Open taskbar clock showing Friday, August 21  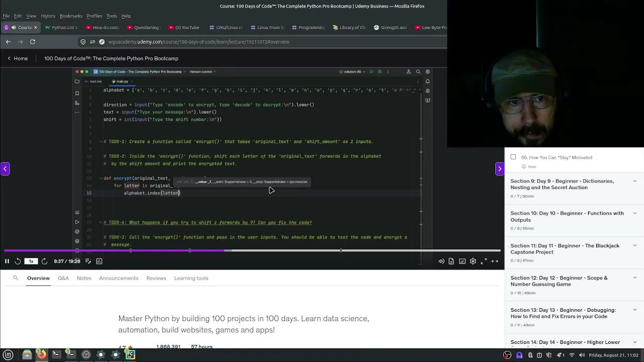click(x=614, y=355)
